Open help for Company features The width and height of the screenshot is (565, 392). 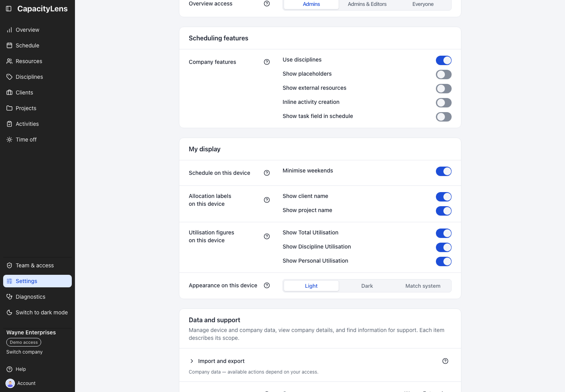(x=267, y=62)
